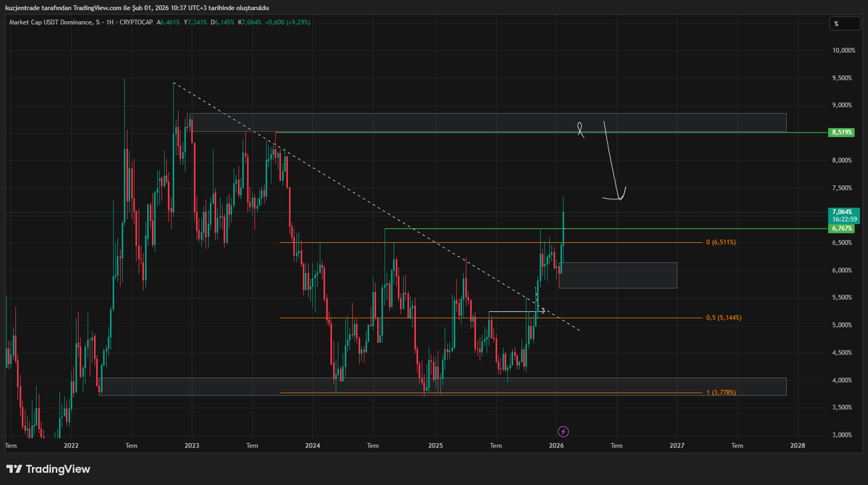This screenshot has height=485, width=868.
Task: Click the 10,000% price axis label
Action: [x=843, y=51]
